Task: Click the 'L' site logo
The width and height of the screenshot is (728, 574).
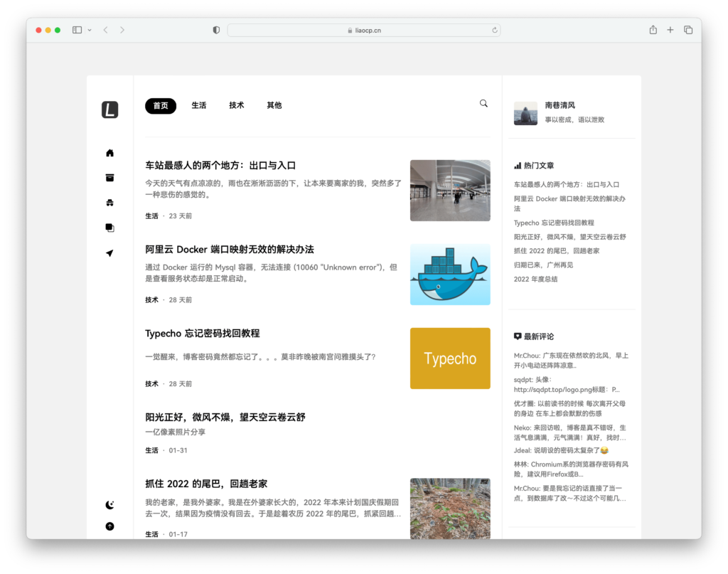Action: (x=109, y=108)
